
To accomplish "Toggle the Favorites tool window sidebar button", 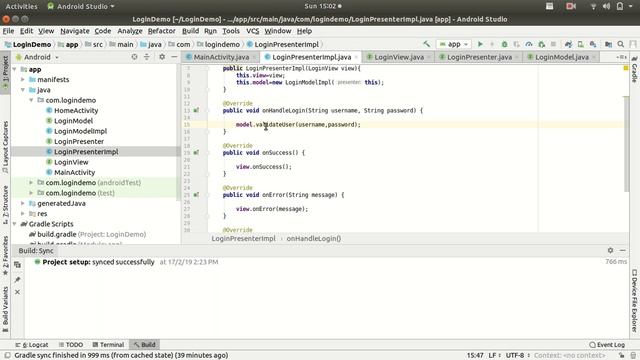I will [5, 255].
